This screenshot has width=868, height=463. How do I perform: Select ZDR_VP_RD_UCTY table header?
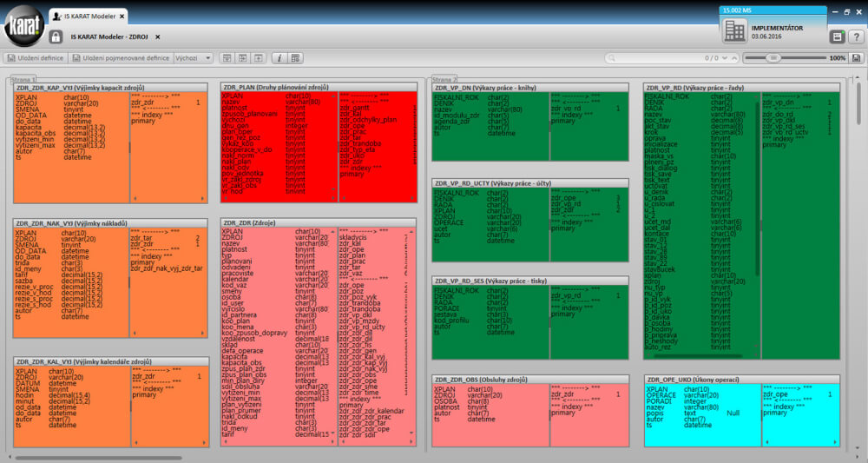click(x=530, y=182)
